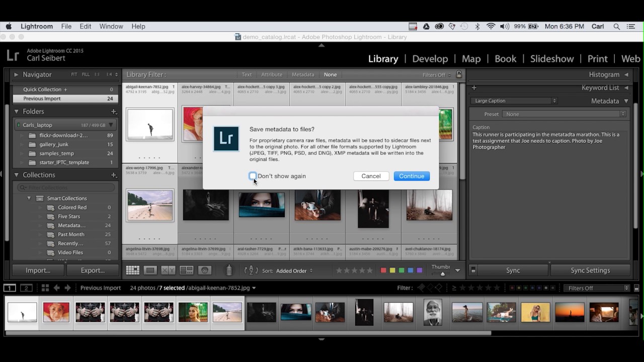
Task: Open the Window menu
Action: pos(111,27)
